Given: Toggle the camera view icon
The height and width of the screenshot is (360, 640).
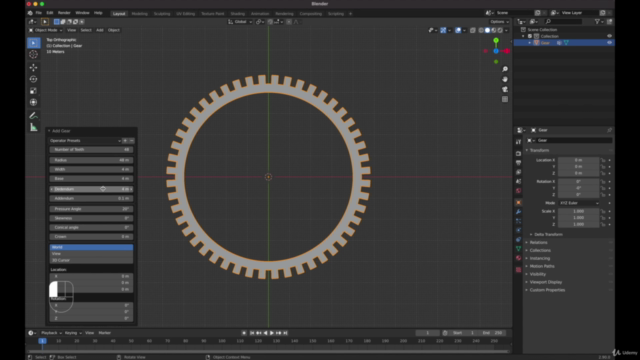Looking at the screenshot, I should pyautogui.click(x=505, y=89).
